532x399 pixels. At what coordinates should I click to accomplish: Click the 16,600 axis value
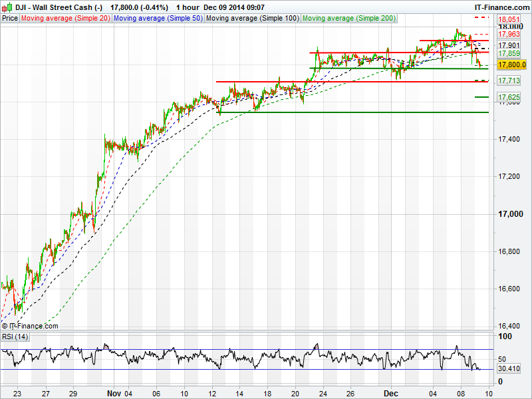click(x=509, y=289)
